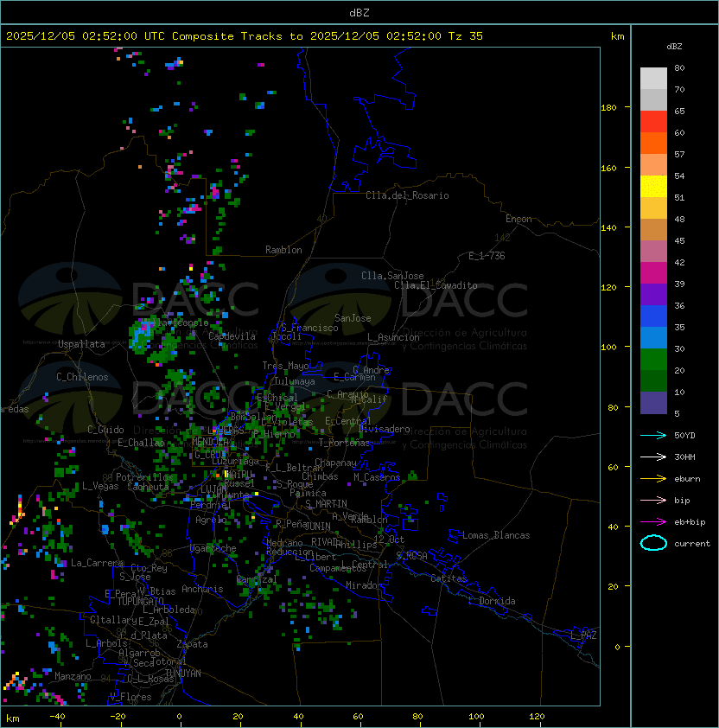Viewport: 719px width, 728px height.
Task: Click the Uspallata map label
Action: tap(81, 344)
